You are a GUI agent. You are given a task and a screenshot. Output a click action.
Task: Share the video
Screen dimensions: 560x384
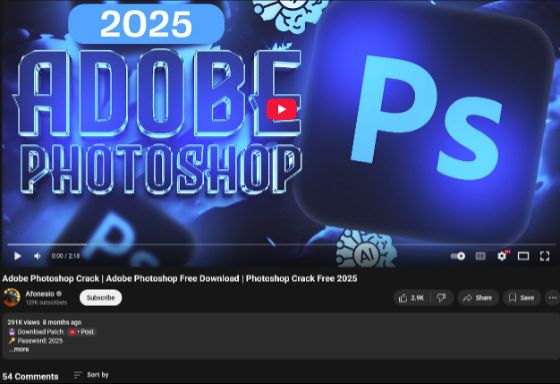pyautogui.click(x=478, y=298)
